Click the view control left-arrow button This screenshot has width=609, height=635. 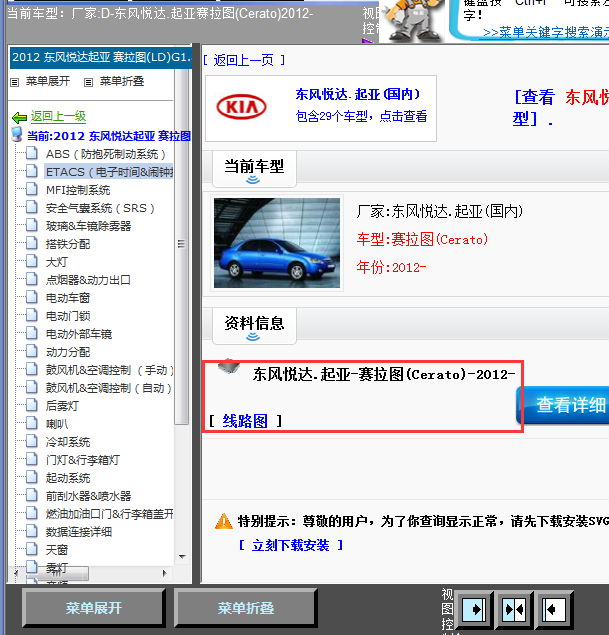tap(553, 609)
